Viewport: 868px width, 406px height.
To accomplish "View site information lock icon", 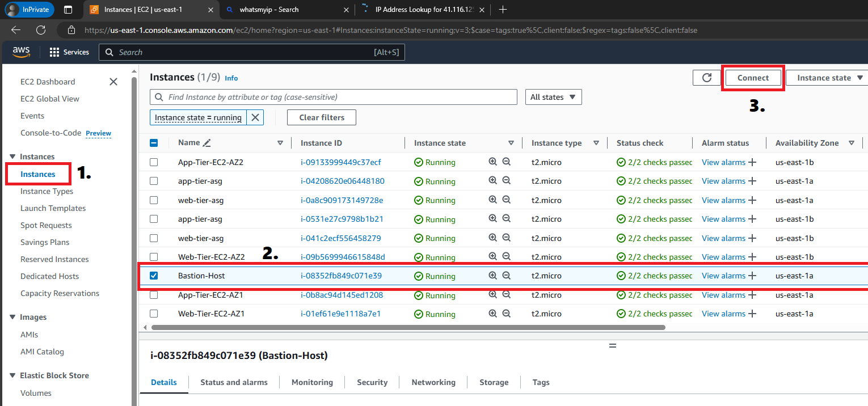I will point(71,30).
